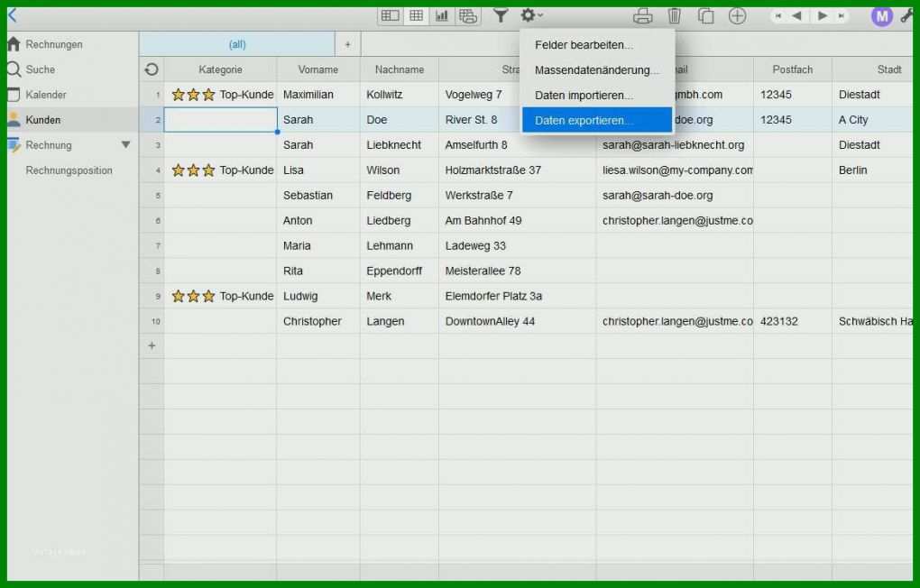This screenshot has width=920, height=588.
Task: Switch to the form view icon
Action: click(x=391, y=16)
